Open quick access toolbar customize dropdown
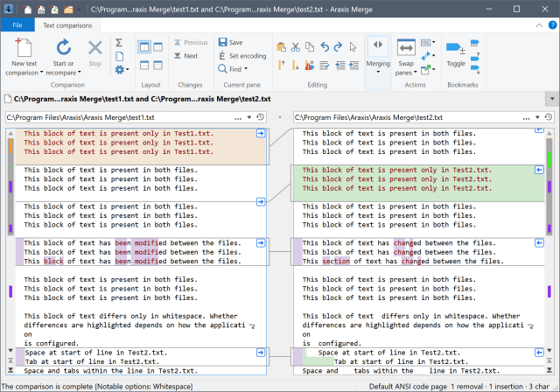 pos(79,10)
